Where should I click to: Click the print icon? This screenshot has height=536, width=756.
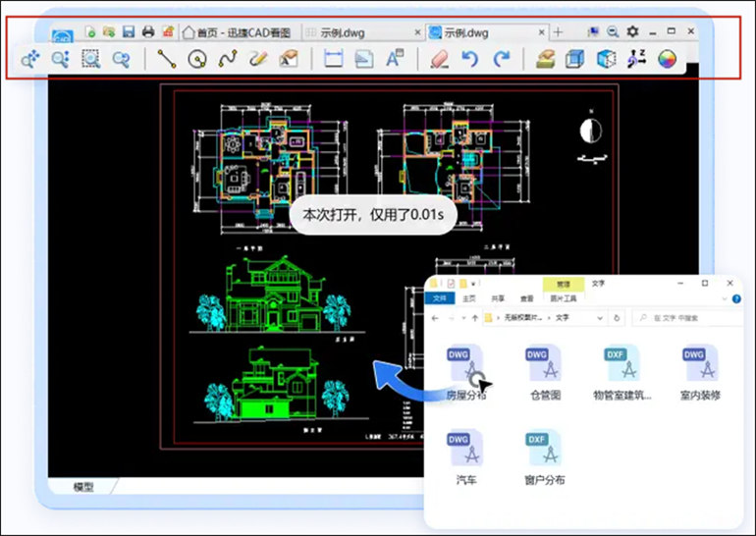tap(148, 31)
